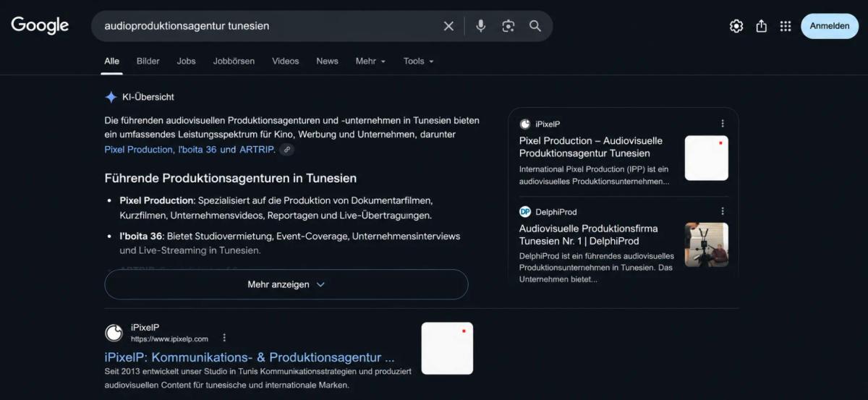Open the Tools dropdown
The width and height of the screenshot is (868, 400).
(419, 61)
